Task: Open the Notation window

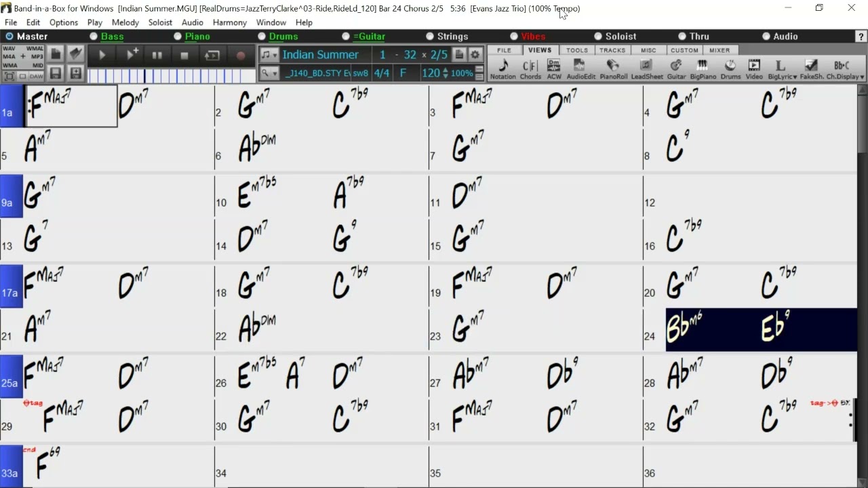Action: [x=502, y=69]
